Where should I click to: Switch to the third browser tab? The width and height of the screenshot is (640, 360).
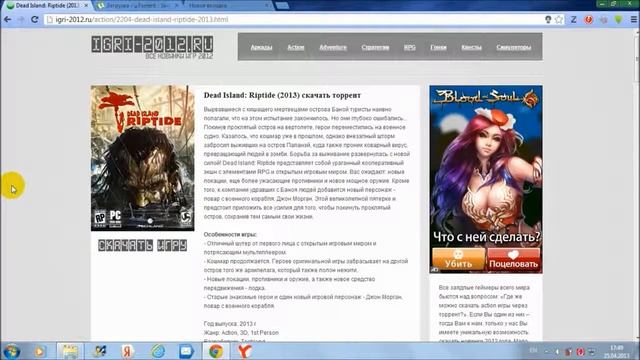(227, 6)
